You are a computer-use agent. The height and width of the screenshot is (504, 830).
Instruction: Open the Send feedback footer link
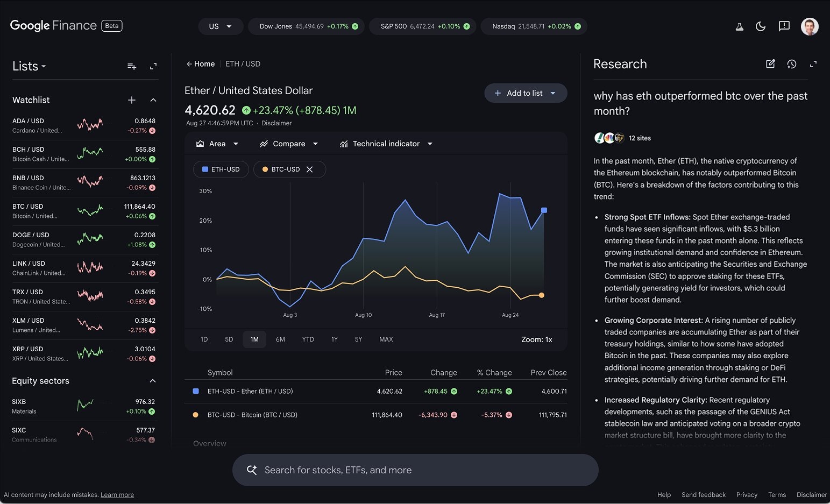(x=704, y=495)
